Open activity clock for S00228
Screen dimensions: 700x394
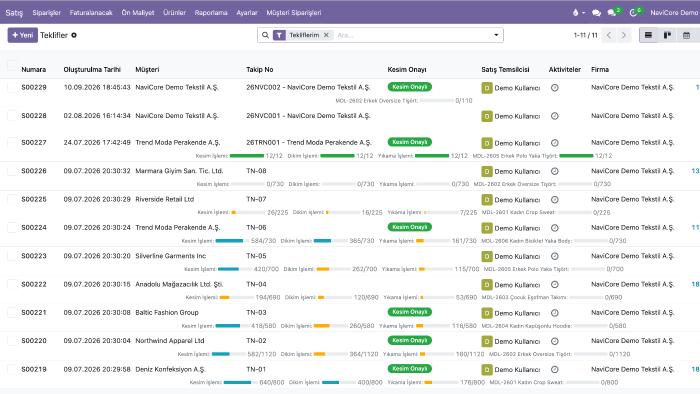coord(554,116)
